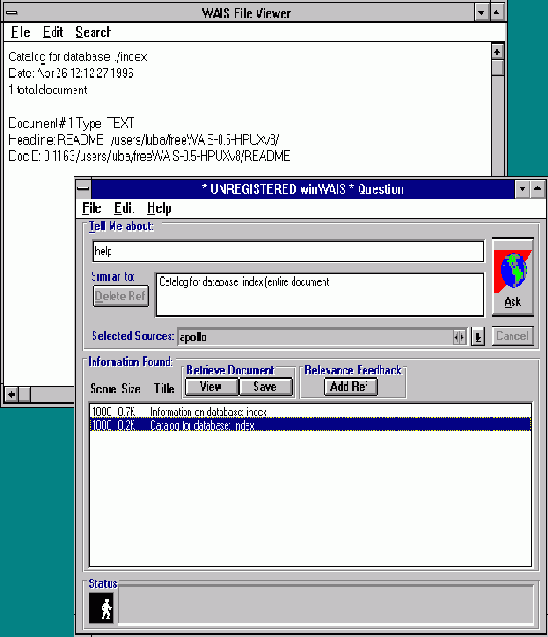Click the Delete Ref button
Image resolution: width=548 pixels, height=637 pixels.
[121, 296]
